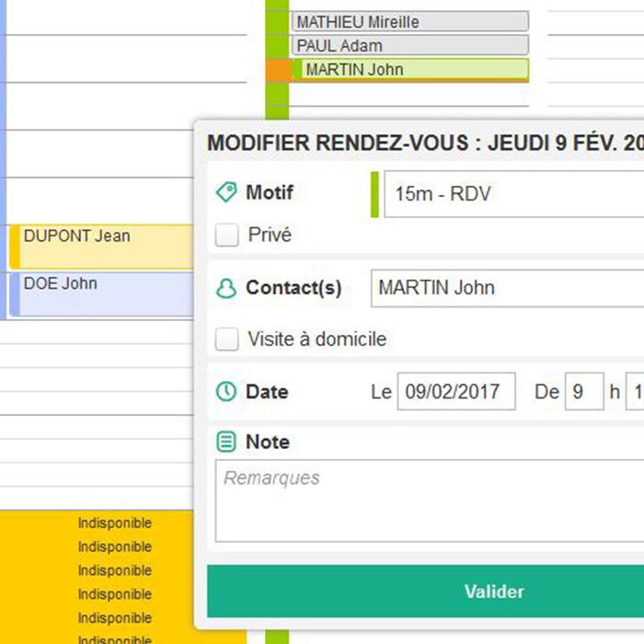Open the DOE John appointment
This screenshot has width=644, height=644.
click(101, 294)
